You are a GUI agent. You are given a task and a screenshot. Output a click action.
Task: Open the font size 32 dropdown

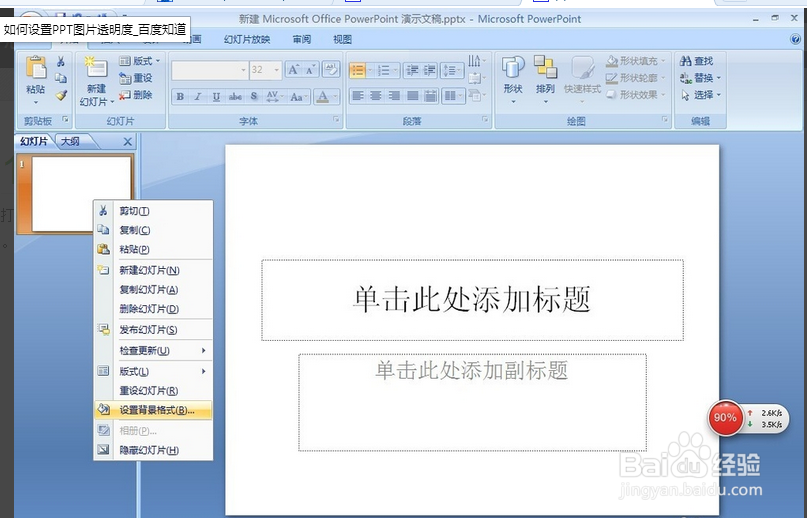coord(277,70)
